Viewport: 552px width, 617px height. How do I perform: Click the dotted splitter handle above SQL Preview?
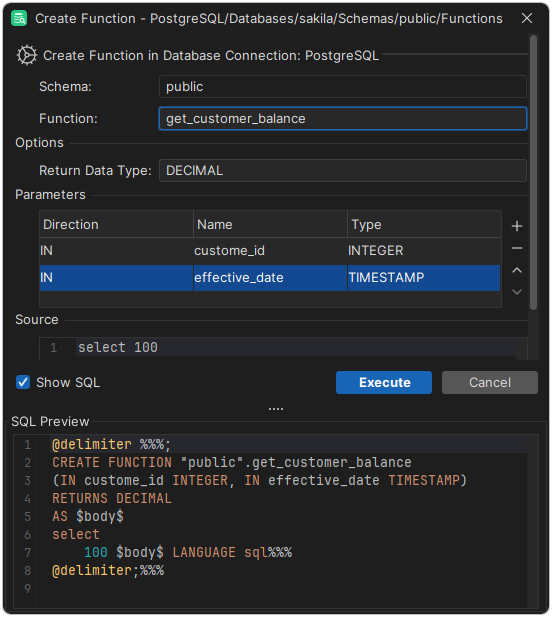click(x=276, y=409)
